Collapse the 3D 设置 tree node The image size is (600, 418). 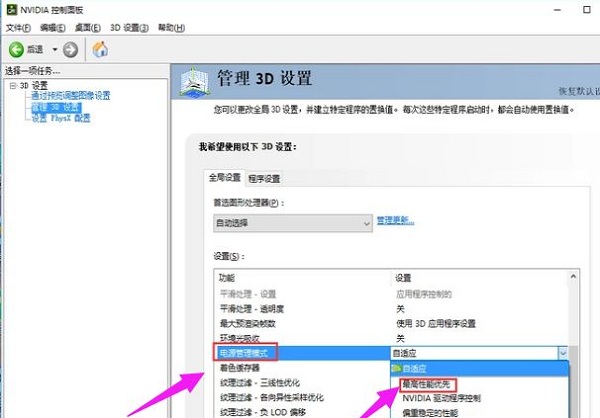13,85
